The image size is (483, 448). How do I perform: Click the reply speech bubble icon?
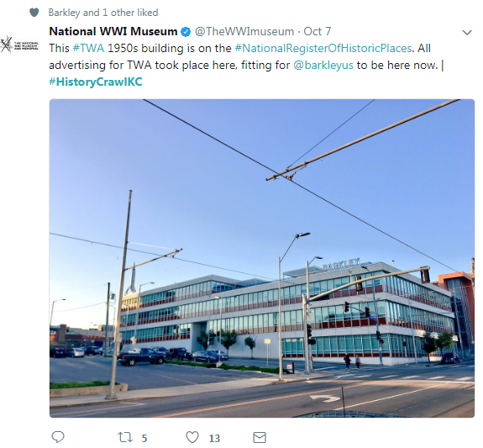tap(58, 437)
